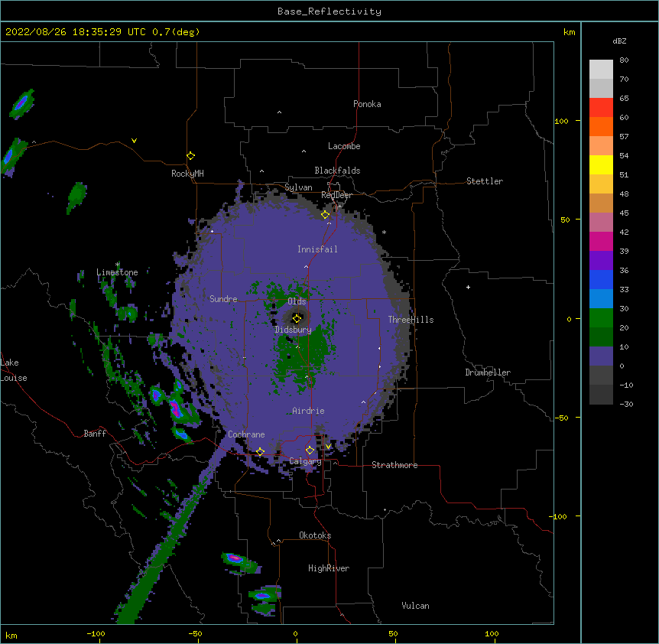Click the Base_Reflectivity title

coord(329,11)
